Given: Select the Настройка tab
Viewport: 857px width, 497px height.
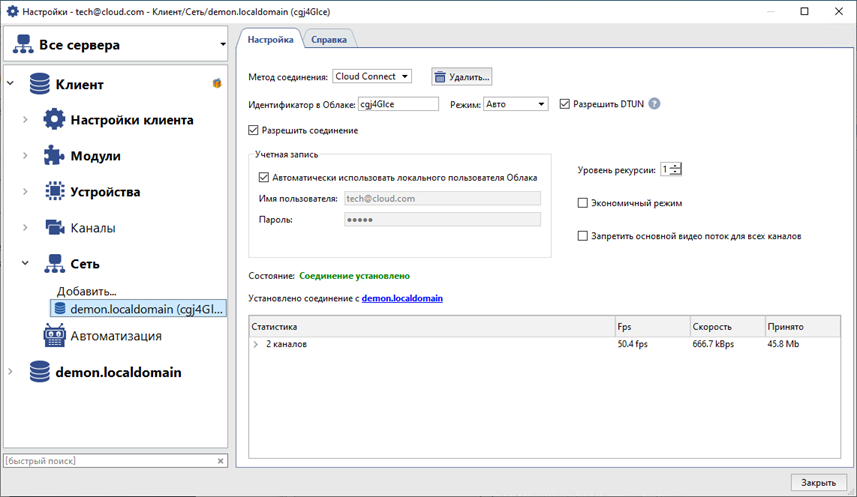Looking at the screenshot, I should coord(270,40).
